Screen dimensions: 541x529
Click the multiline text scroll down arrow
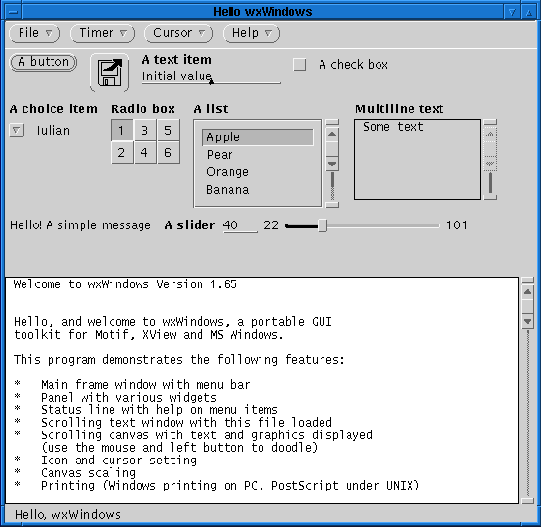click(490, 164)
